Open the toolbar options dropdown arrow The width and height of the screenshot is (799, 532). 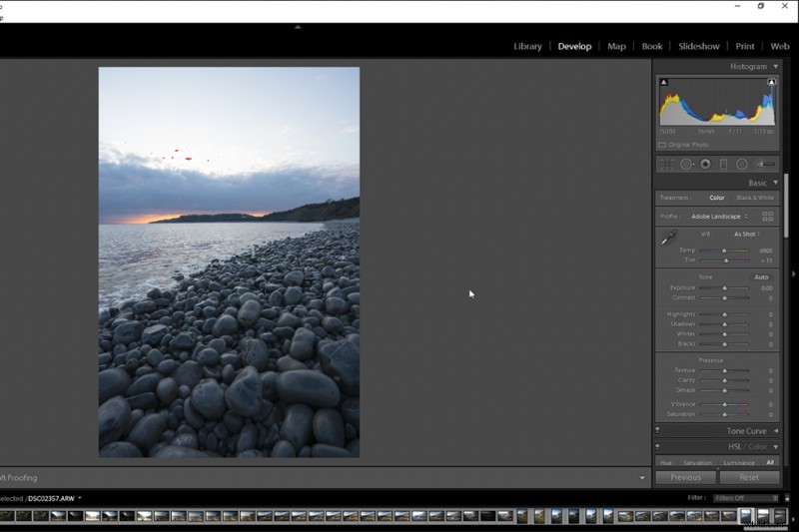(642, 477)
